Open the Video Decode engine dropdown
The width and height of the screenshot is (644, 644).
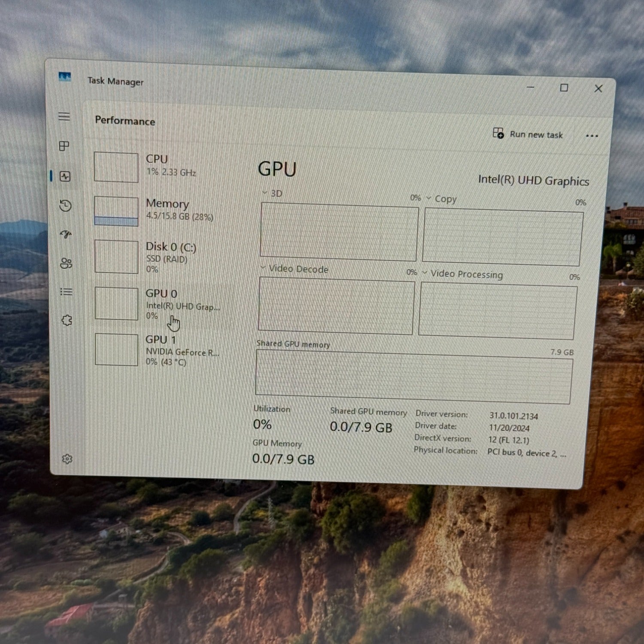[263, 268]
